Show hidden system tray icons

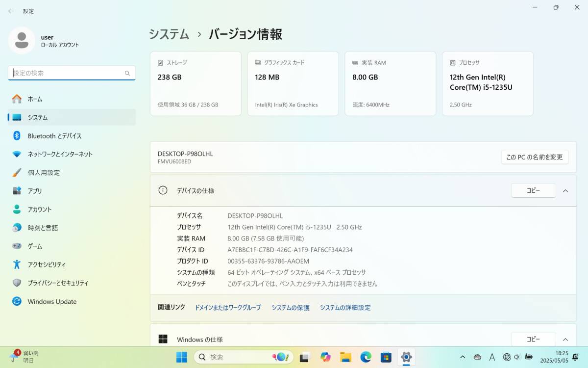(x=462, y=357)
